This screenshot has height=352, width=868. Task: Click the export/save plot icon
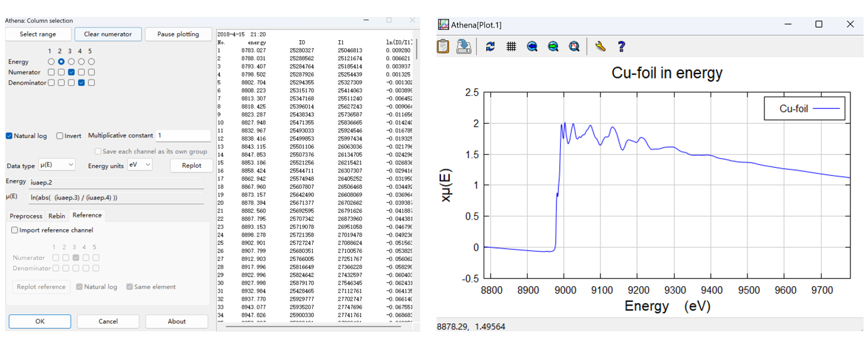[x=464, y=46]
